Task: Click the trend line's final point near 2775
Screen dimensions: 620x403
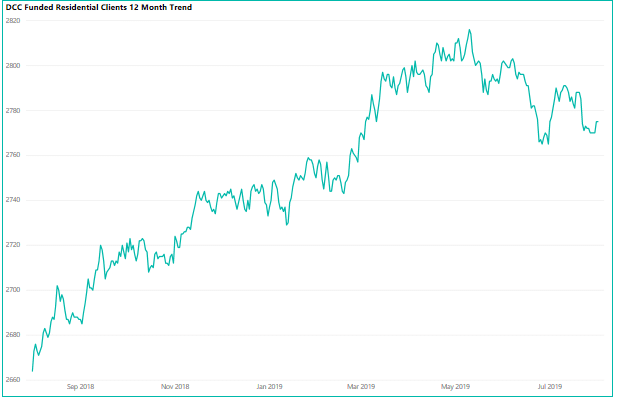Action: pyautogui.click(x=598, y=121)
